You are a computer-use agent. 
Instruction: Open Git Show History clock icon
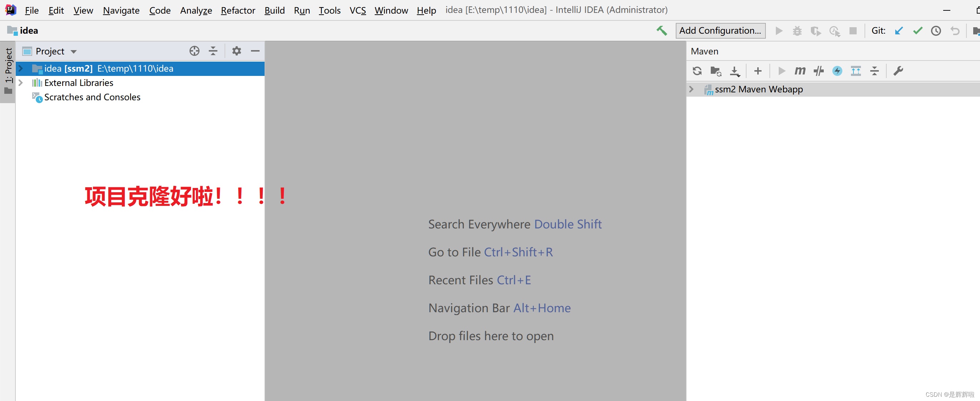click(x=936, y=30)
